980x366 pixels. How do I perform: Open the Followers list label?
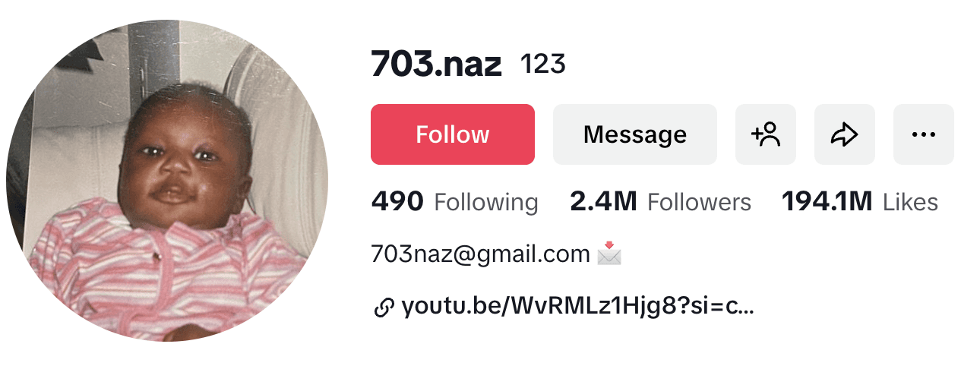coord(699,203)
